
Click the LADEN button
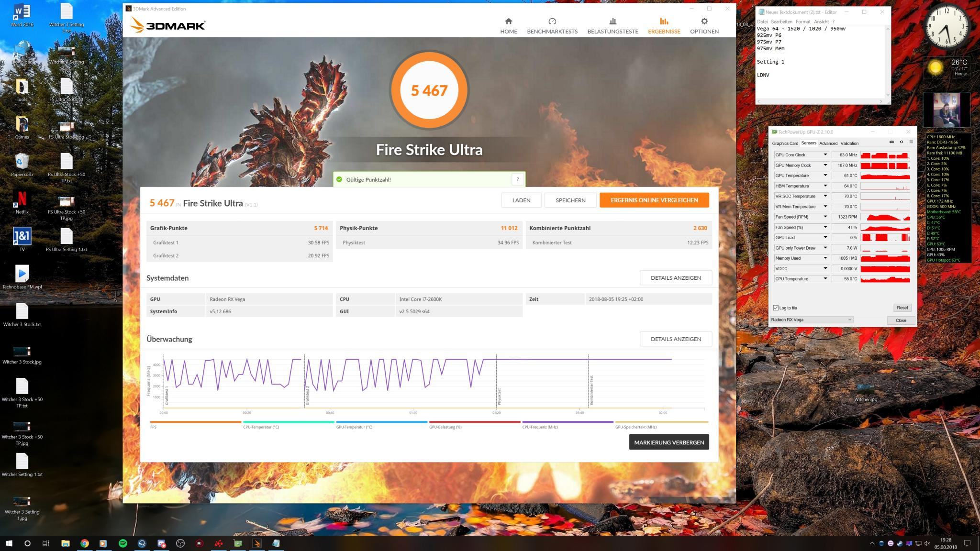click(x=521, y=200)
